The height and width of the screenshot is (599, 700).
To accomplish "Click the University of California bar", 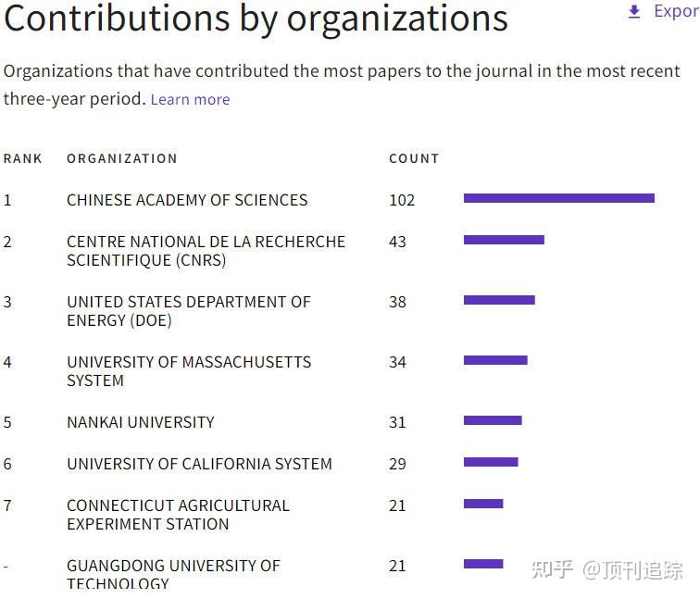I will pos(491,462).
